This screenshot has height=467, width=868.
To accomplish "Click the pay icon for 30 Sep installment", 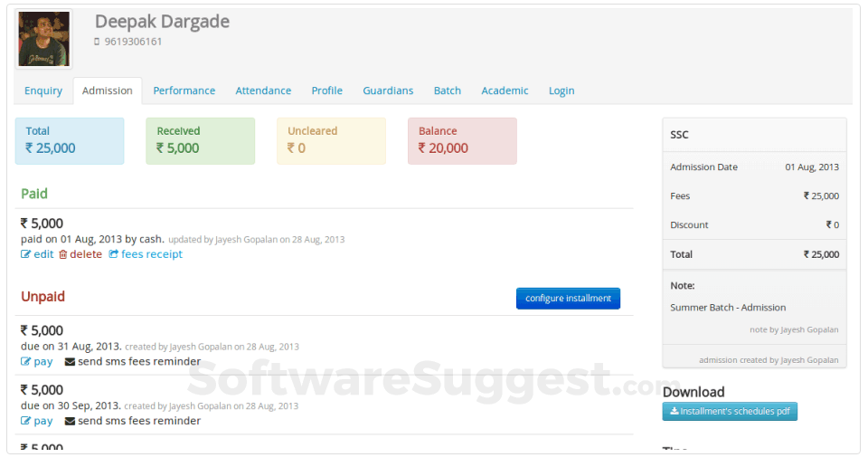I will click(25, 421).
